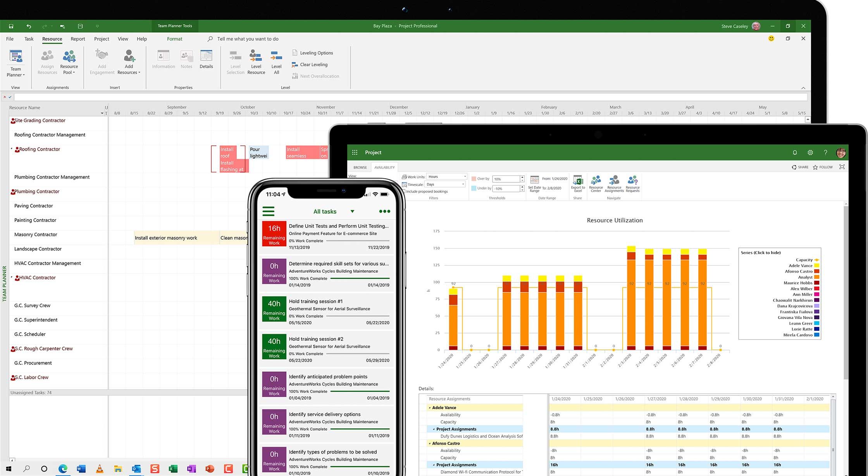
Task: Open the Resource Name column filter arrow
Action: coord(102,113)
